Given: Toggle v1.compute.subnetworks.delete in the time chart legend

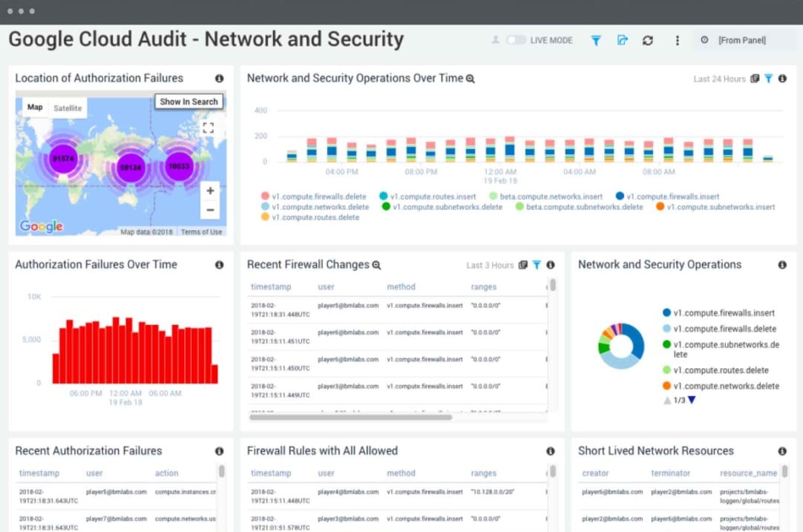Looking at the screenshot, I should pyautogui.click(x=442, y=207).
